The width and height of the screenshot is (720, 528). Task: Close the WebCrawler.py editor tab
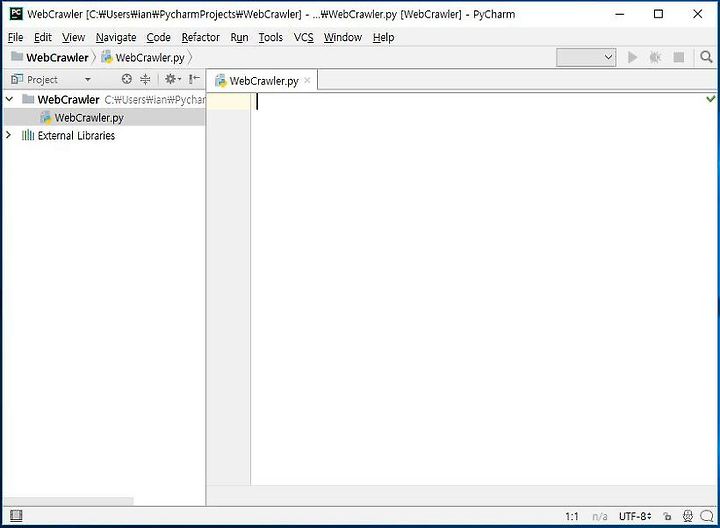pos(307,80)
